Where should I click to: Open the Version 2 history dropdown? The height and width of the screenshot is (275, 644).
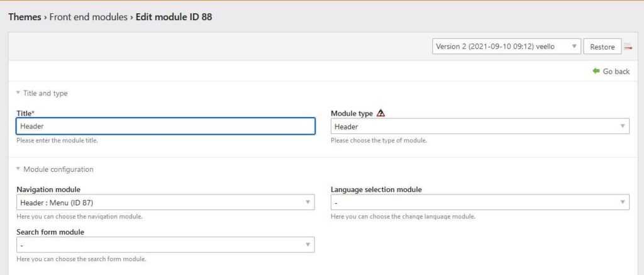pyautogui.click(x=506, y=47)
